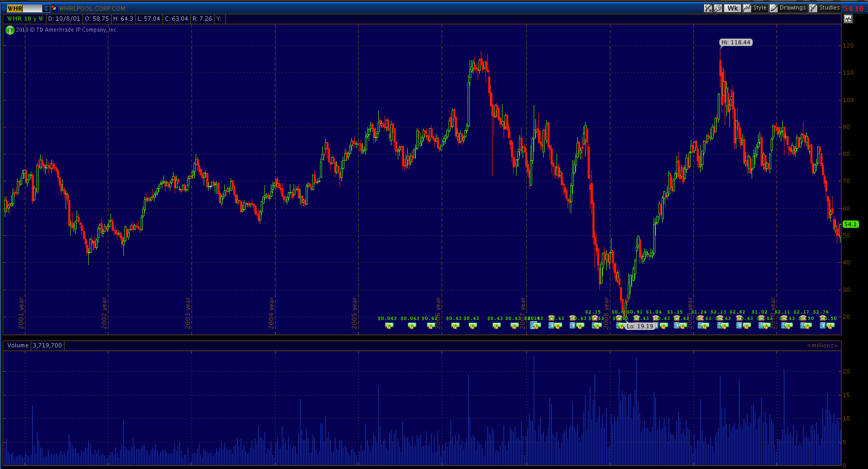Image resolution: width=868 pixels, height=469 pixels.
Task: Click the WHR symbol input field
Action: pyautogui.click(x=24, y=8)
